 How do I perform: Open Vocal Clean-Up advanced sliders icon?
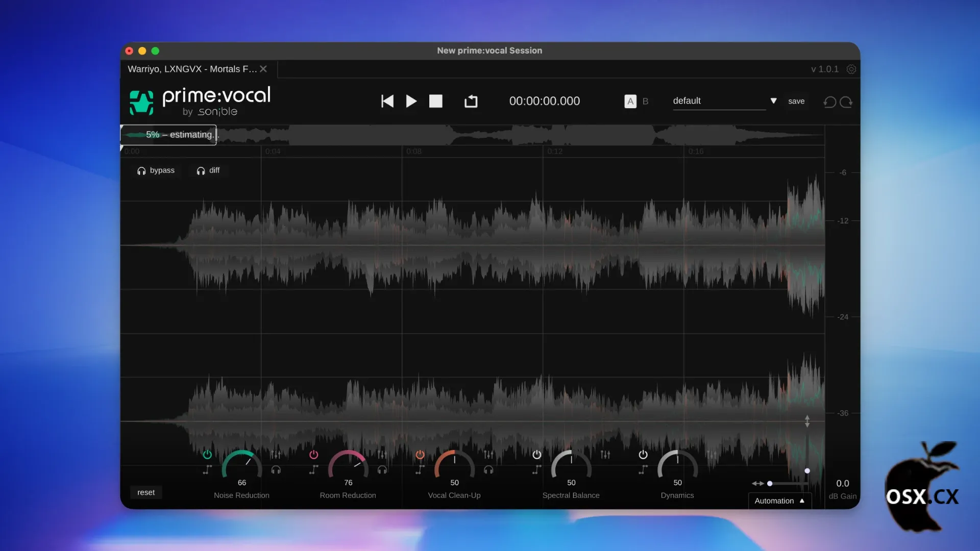[x=488, y=454]
